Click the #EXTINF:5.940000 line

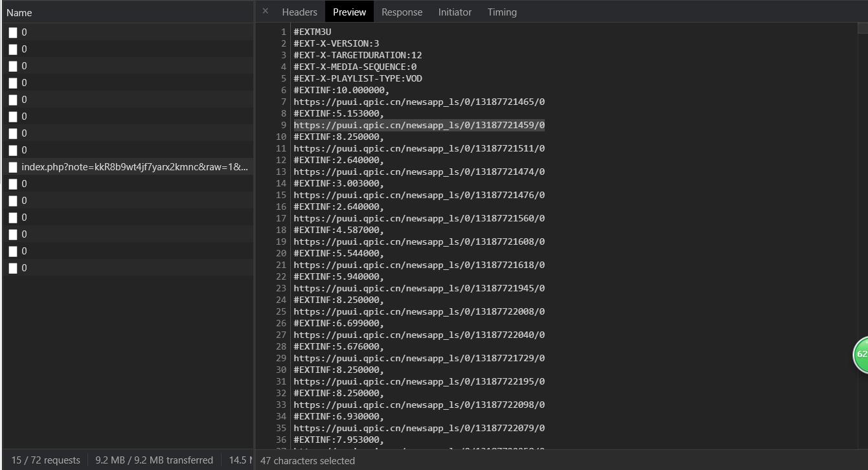339,276
